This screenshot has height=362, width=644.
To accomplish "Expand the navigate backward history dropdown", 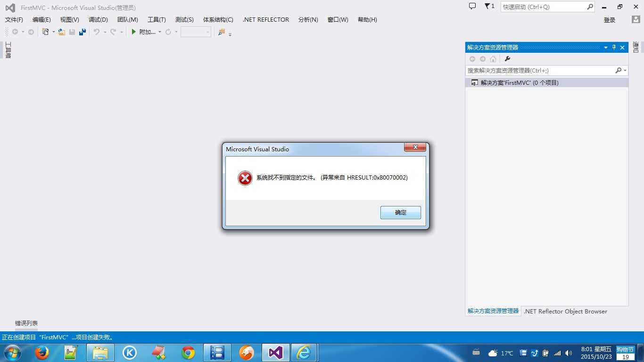I will [x=23, y=32].
